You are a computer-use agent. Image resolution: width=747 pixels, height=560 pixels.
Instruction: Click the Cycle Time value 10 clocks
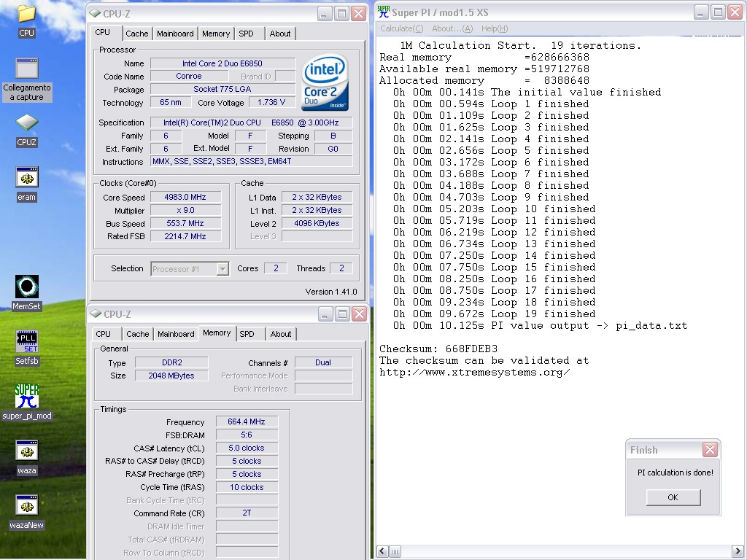pyautogui.click(x=247, y=487)
